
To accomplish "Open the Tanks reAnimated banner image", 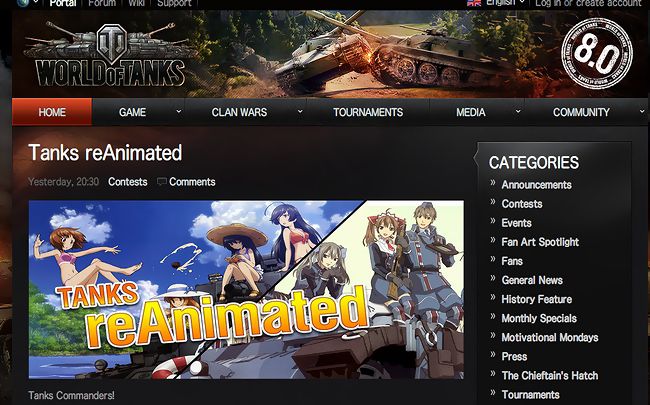I will click(x=246, y=290).
